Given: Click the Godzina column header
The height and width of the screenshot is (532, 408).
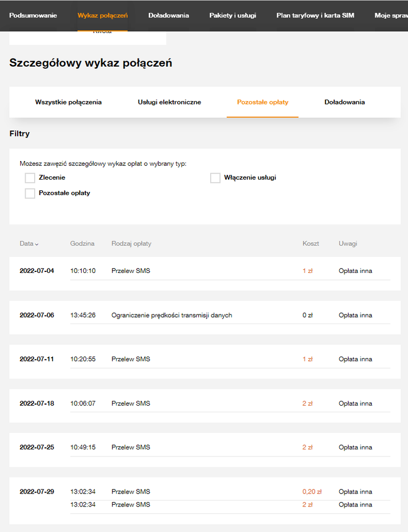Looking at the screenshot, I should point(82,244).
